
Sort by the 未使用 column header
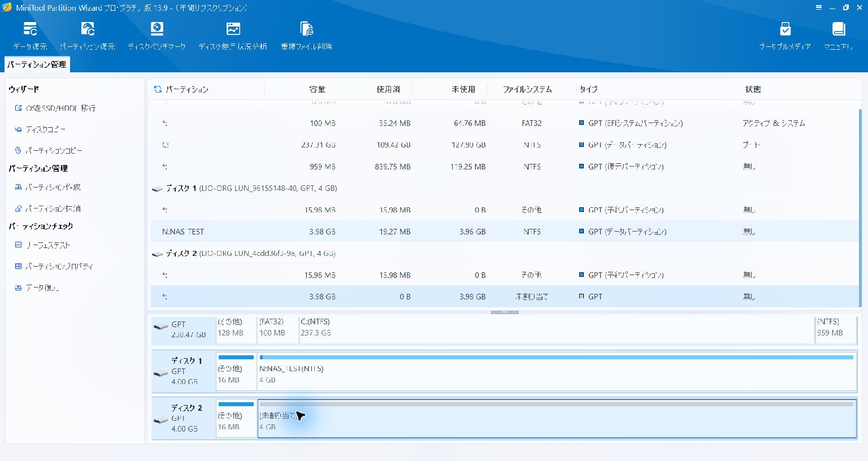coord(463,89)
